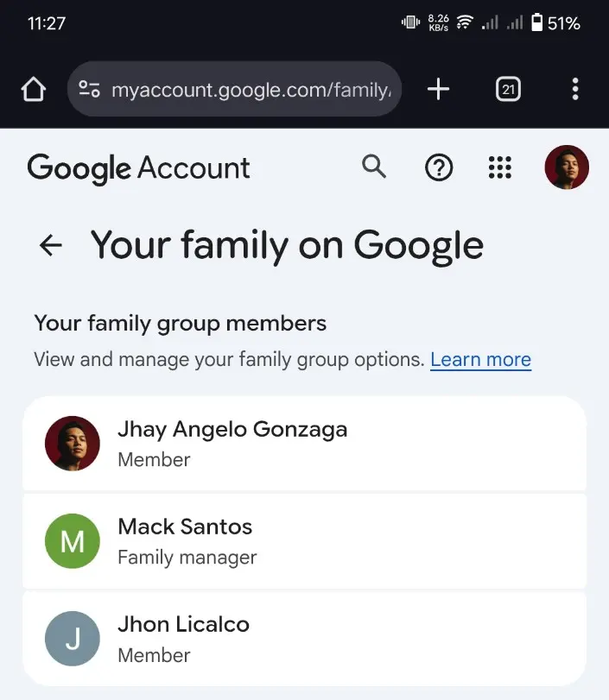Open the tab switcher showing 21 tabs
Image resolution: width=609 pixels, height=700 pixels.
pyautogui.click(x=508, y=89)
